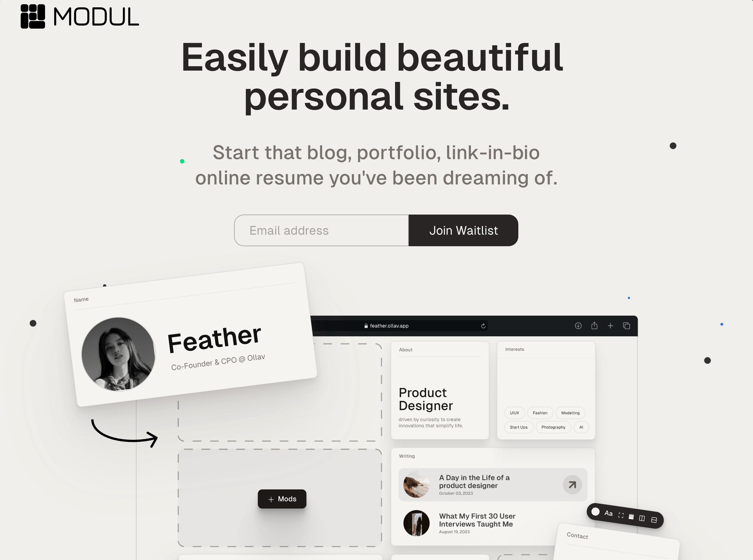The image size is (753, 560).
Task: Click Join Waitlist button
Action: coord(464,230)
